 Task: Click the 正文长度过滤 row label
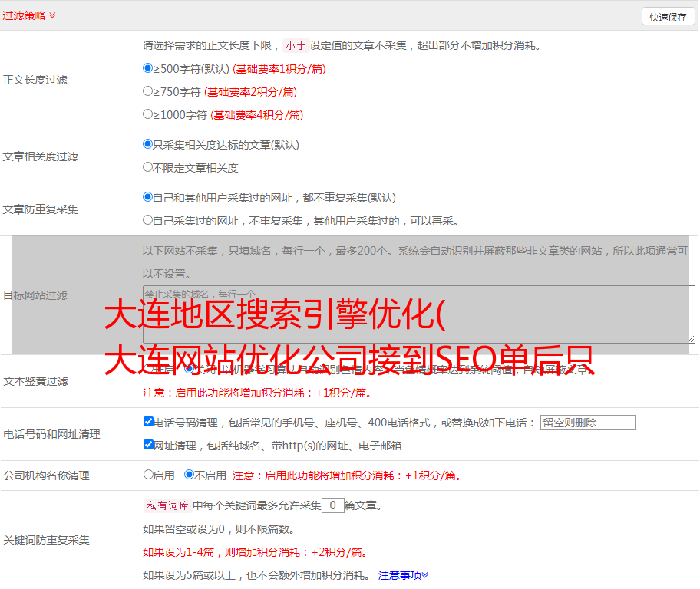tap(35, 80)
